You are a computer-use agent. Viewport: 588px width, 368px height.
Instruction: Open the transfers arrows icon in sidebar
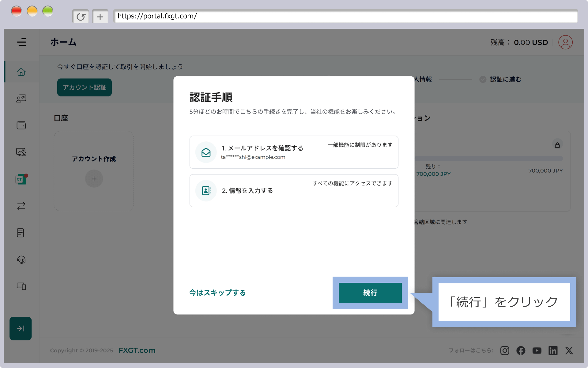(x=21, y=206)
